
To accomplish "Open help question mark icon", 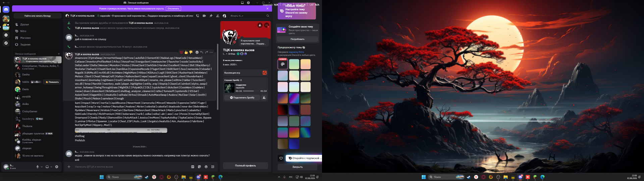I will pos(249,3).
